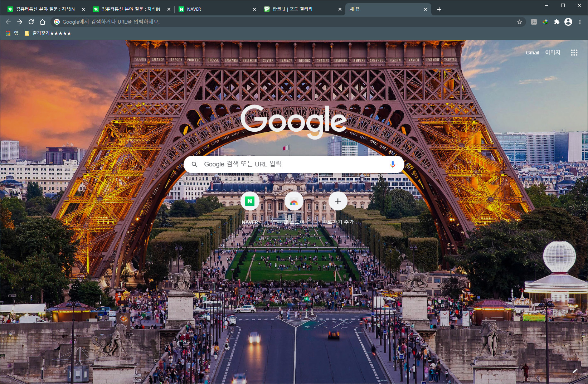Open the Extensions puzzle icon
588x384 pixels.
point(557,22)
